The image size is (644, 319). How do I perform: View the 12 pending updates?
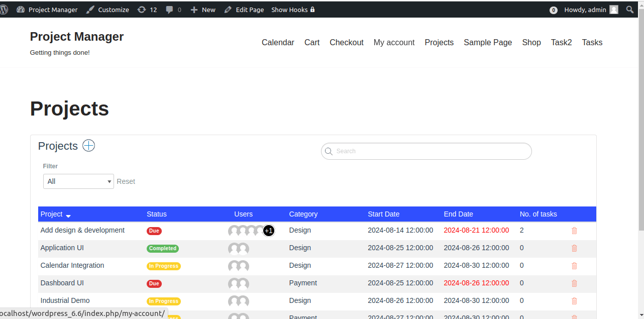147,10
